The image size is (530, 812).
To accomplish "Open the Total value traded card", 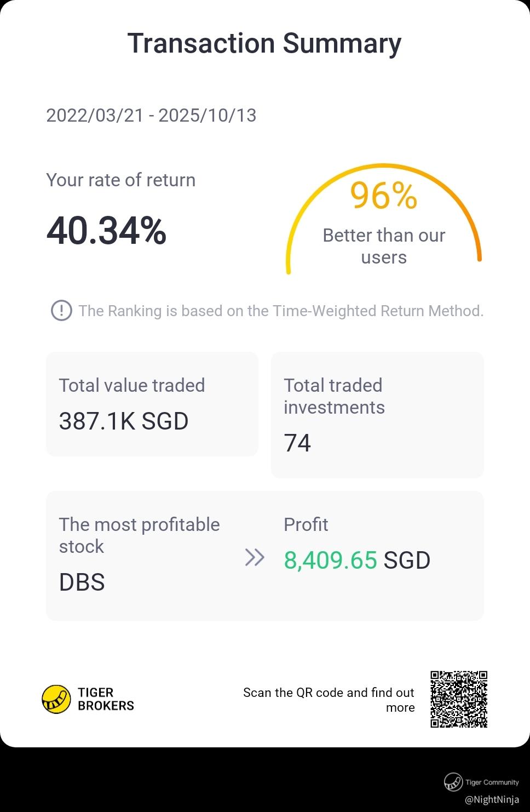I will [x=152, y=404].
